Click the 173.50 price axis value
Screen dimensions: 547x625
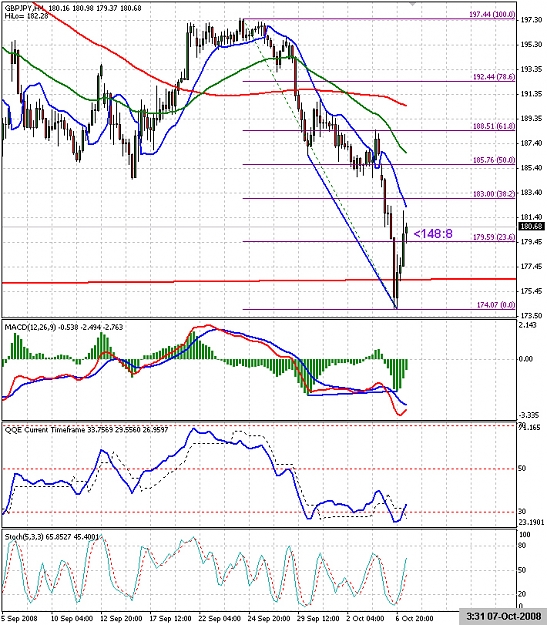point(531,315)
